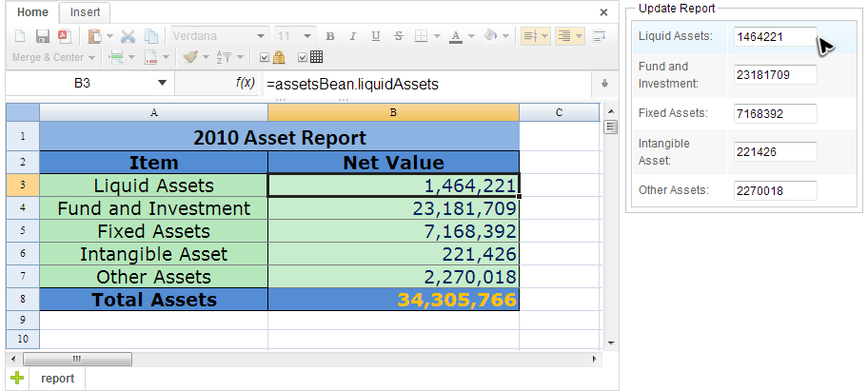868x391 pixels.
Task: Add a new sheet with plus button
Action: 16,378
